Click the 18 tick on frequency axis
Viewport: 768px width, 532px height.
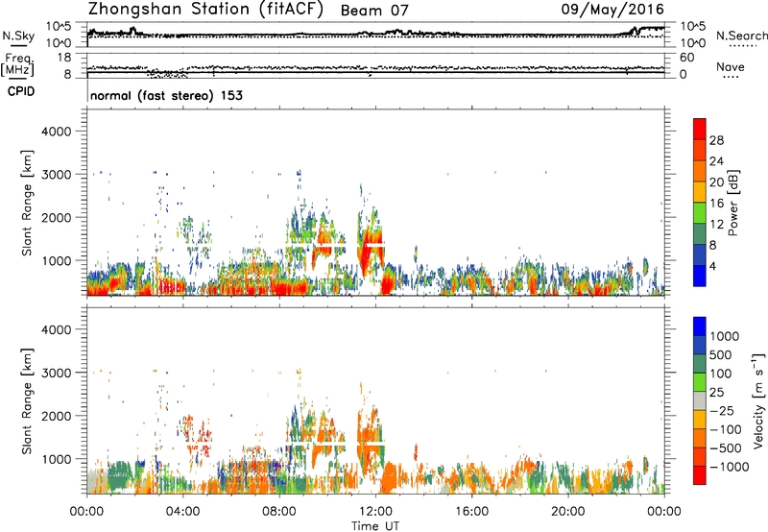[x=64, y=58]
